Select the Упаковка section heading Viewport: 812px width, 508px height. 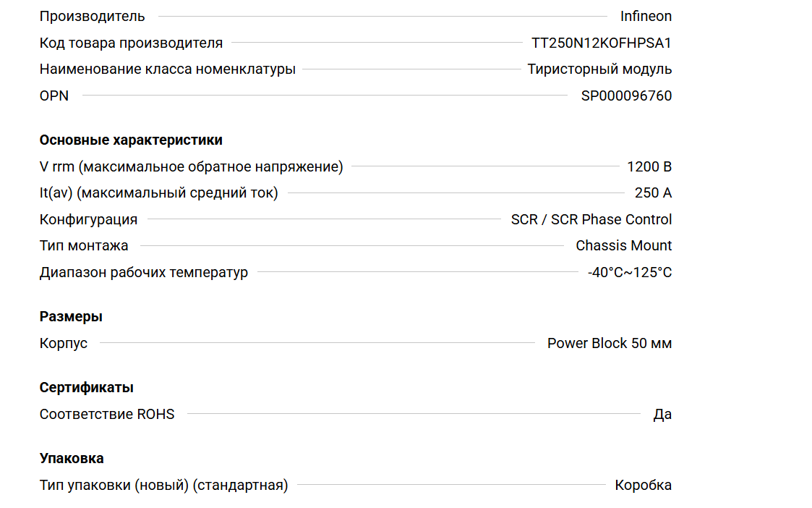(x=72, y=458)
